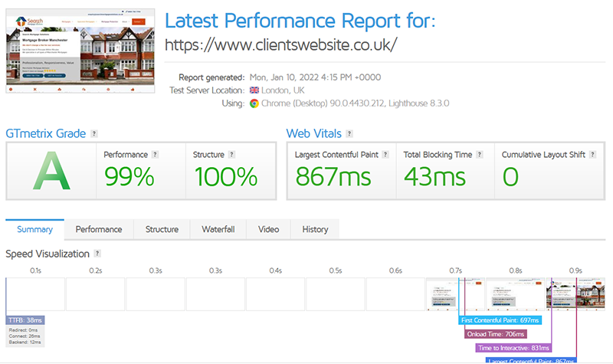
Task: Select the TTFB: 38ms marker
Action: coord(25,320)
